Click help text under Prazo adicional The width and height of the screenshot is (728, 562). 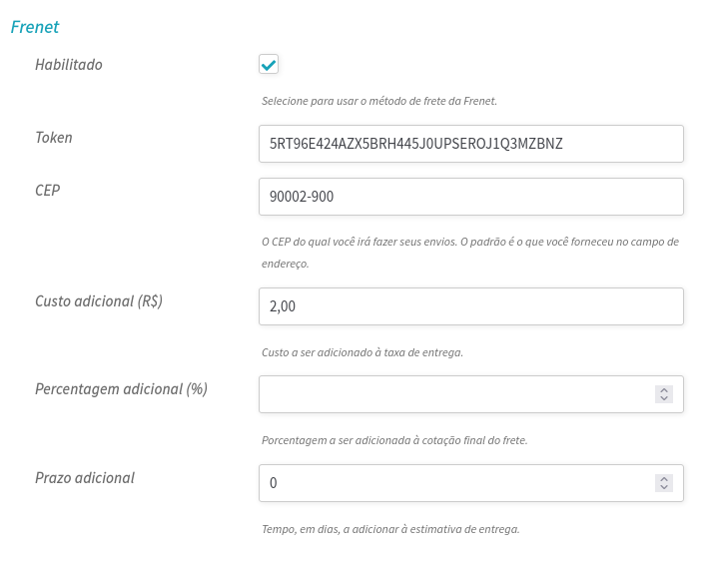tap(389, 529)
